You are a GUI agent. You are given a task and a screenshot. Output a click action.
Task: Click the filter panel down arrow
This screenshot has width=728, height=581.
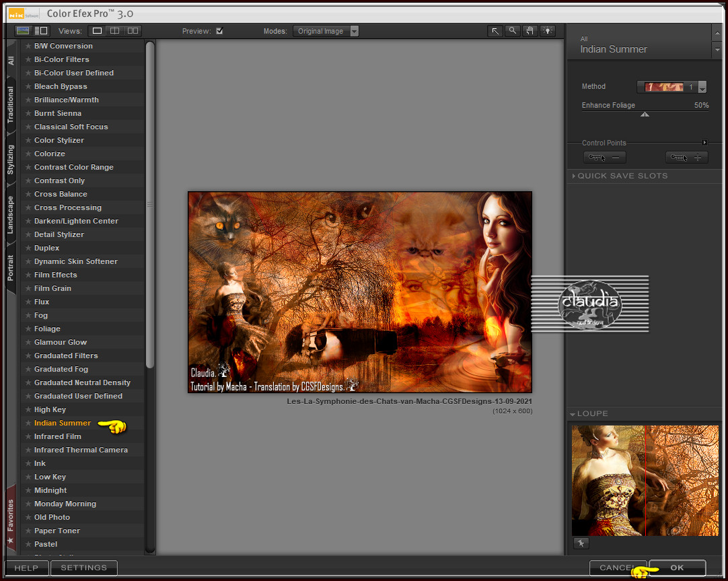pos(717,50)
